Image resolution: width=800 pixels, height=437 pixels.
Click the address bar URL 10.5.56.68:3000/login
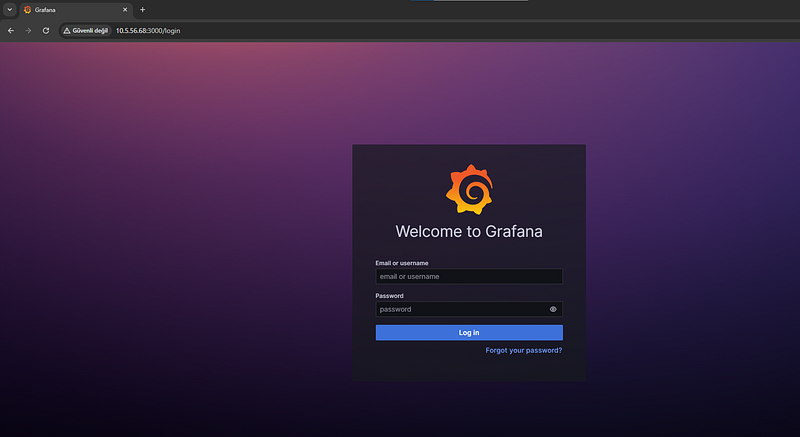[148, 31]
